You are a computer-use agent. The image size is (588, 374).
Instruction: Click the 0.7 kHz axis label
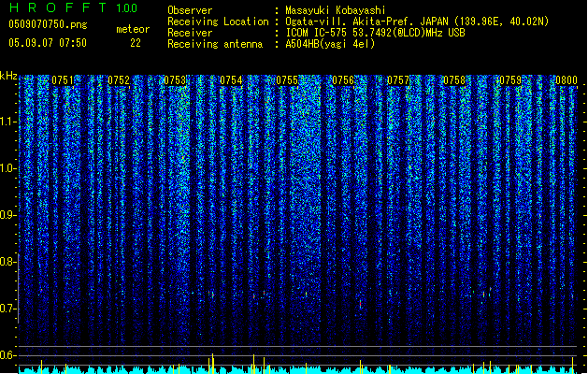pyautogui.click(x=8, y=309)
